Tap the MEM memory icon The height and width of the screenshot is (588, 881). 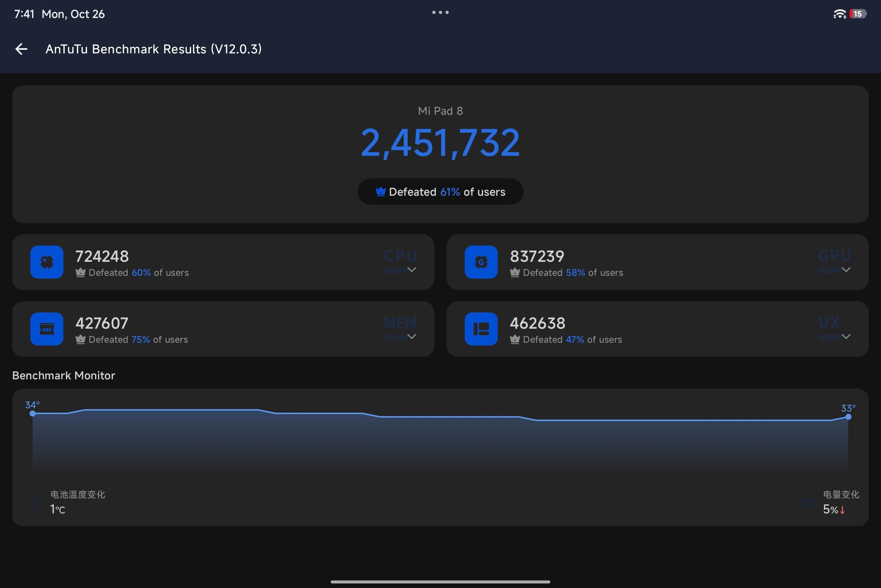(x=47, y=329)
